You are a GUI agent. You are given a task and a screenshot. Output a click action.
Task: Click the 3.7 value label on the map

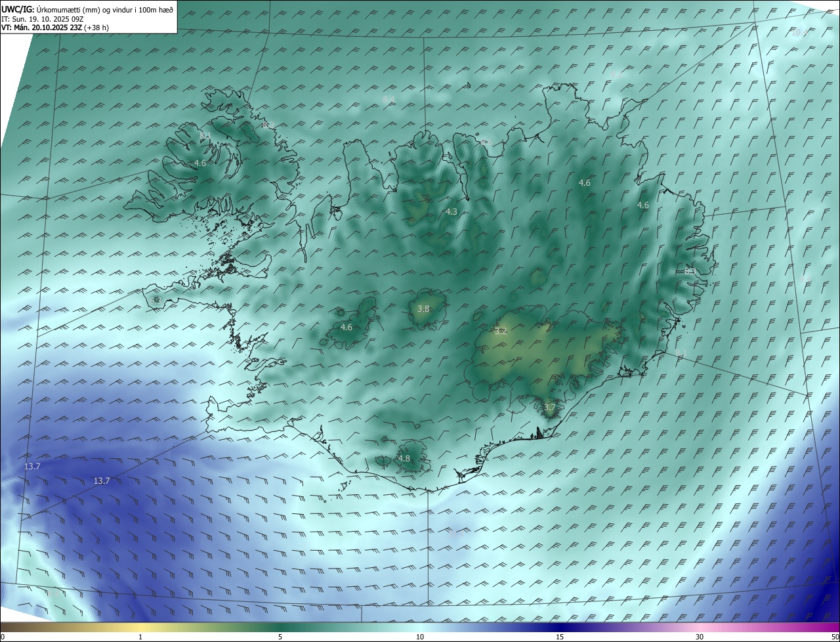pyautogui.click(x=550, y=408)
